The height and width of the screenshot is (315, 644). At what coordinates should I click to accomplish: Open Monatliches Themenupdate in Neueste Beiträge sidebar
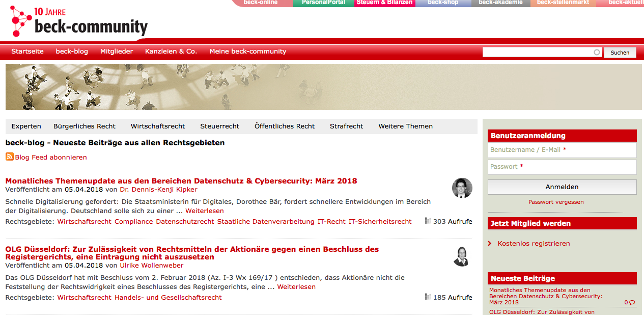pyautogui.click(x=546, y=296)
